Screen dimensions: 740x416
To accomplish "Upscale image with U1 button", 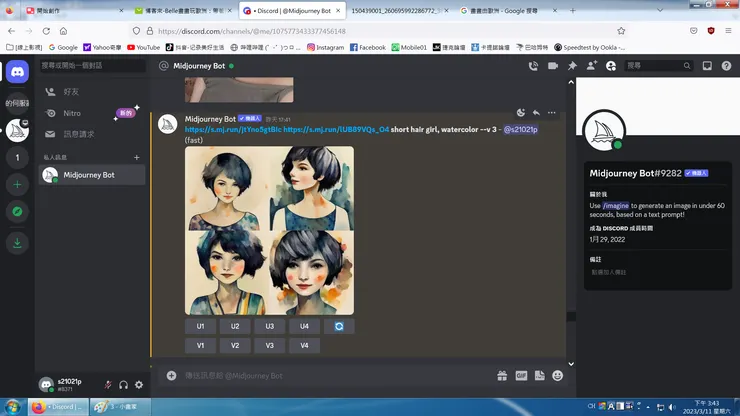I will 201,326.
